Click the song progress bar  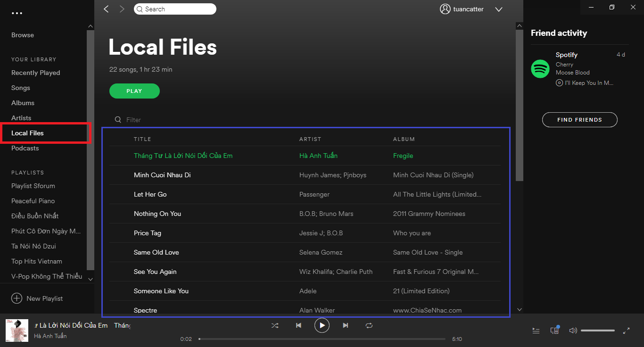pyautogui.click(x=322, y=339)
